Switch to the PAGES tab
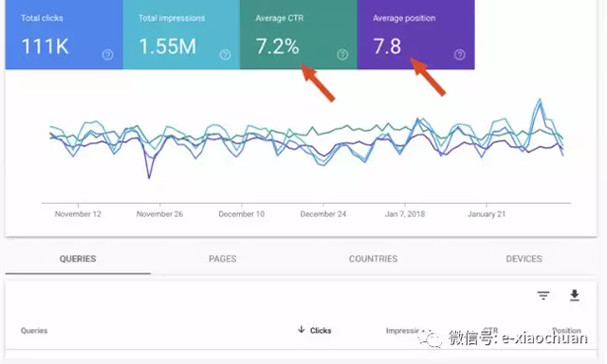Viewport: 607px width, 364px height. tap(223, 259)
